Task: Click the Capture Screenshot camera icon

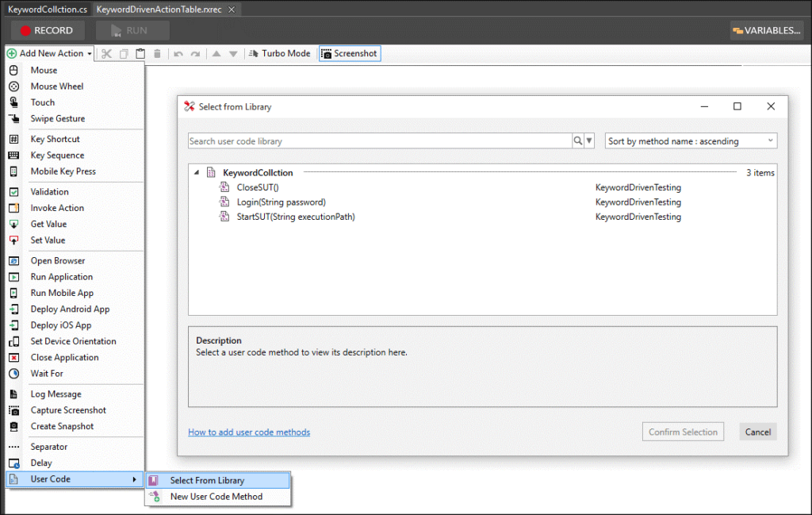Action: (14, 410)
